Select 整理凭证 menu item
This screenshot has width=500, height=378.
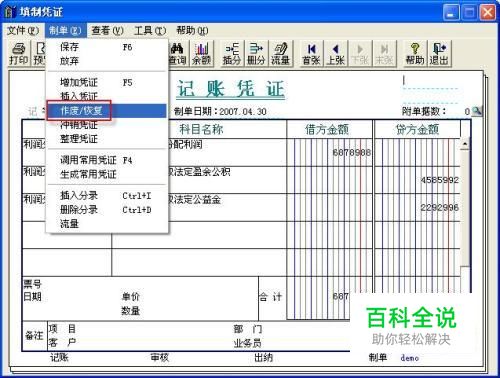pos(107,139)
